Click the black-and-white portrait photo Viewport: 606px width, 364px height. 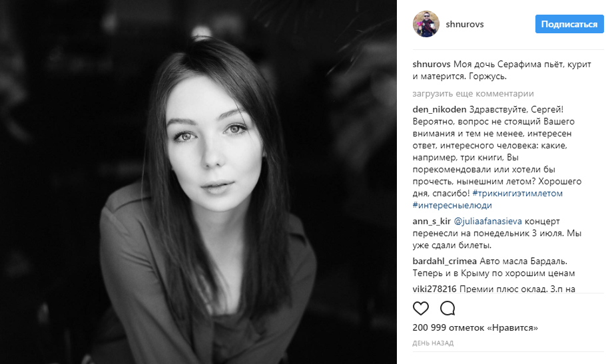coord(198,182)
